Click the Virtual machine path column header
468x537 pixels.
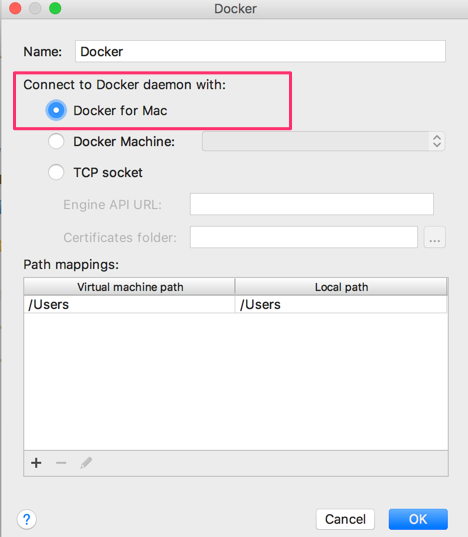coord(129,287)
